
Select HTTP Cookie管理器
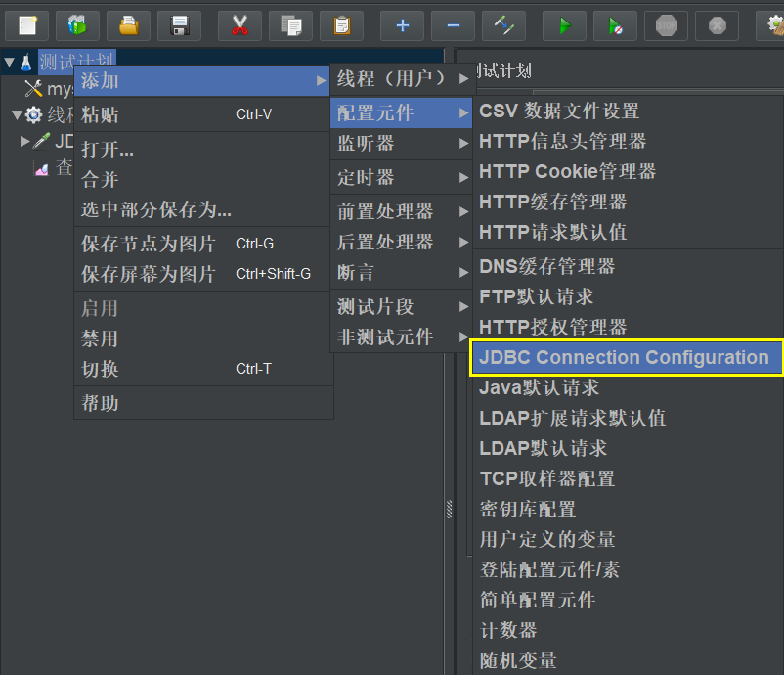(628, 171)
